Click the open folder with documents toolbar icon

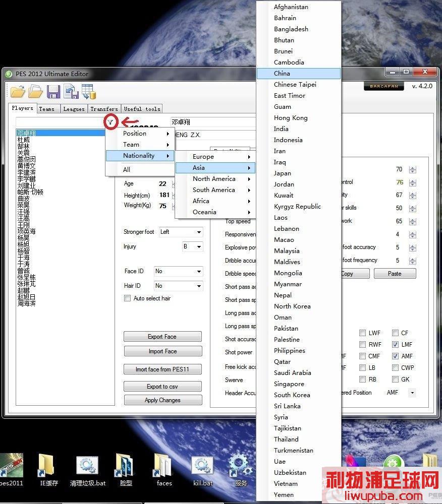35,92
